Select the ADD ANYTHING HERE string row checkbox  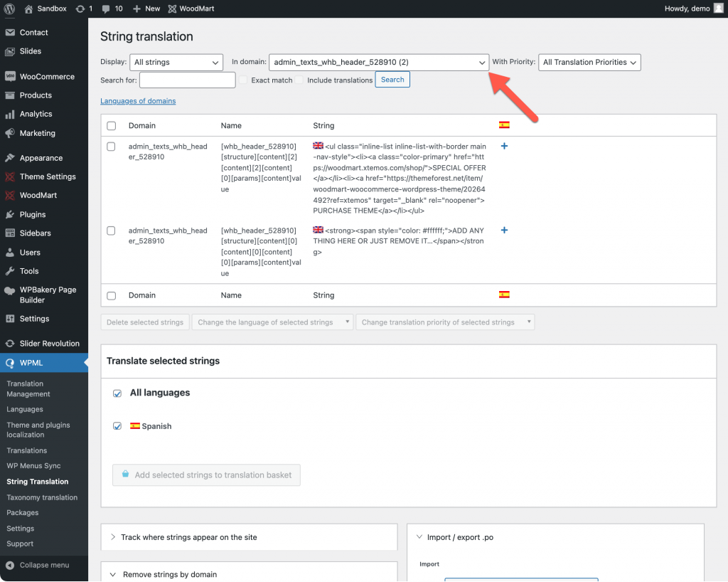click(x=111, y=231)
